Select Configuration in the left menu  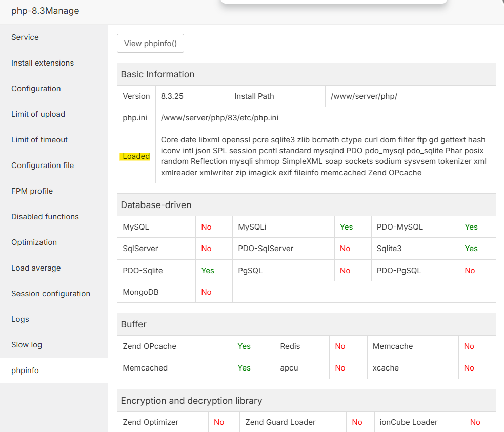[36, 89]
